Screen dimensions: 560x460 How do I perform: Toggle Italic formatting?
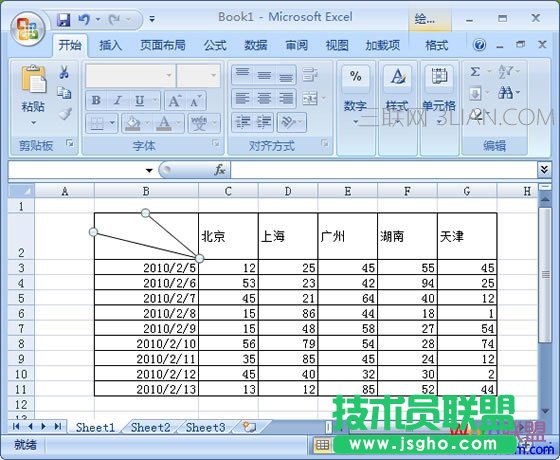click(x=117, y=100)
